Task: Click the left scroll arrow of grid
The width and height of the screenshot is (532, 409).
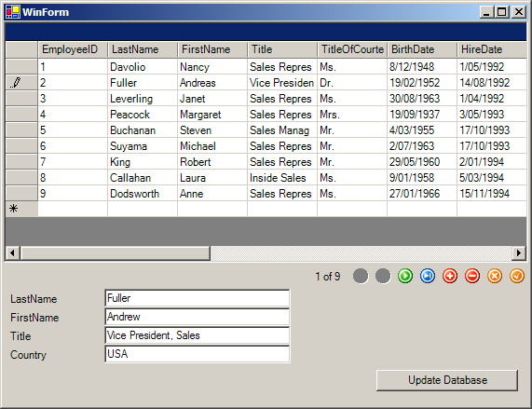Action: (x=12, y=253)
